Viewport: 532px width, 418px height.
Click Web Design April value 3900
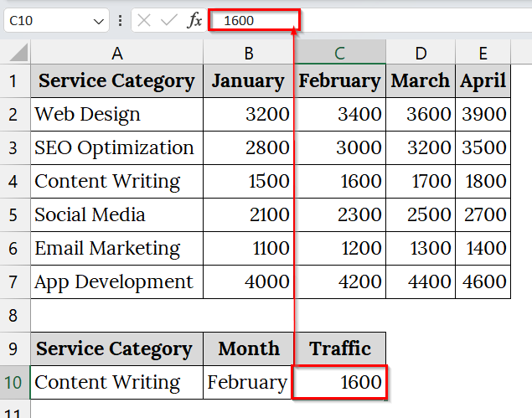point(483,114)
